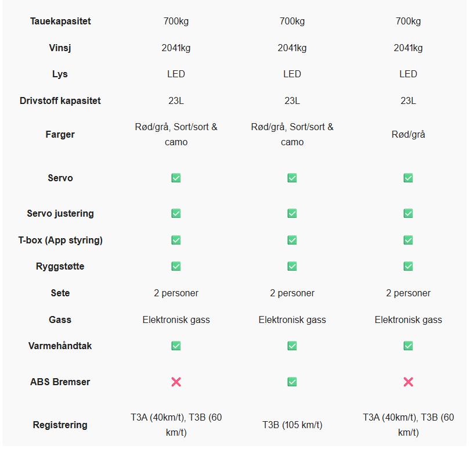Select the Tauekapasitet row label
This screenshot has height=463, width=476.
(x=60, y=21)
